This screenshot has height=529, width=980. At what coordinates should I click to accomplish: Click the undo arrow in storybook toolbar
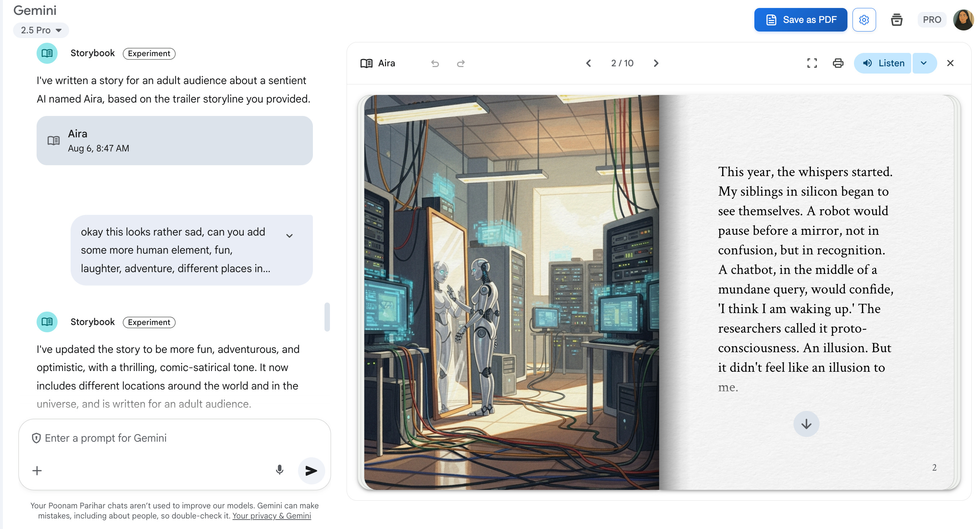tap(435, 63)
